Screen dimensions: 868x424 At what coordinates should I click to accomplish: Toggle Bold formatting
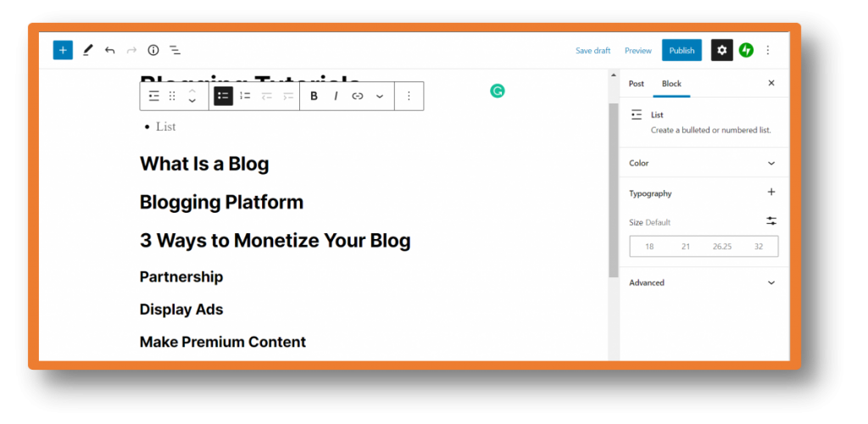pyautogui.click(x=314, y=96)
